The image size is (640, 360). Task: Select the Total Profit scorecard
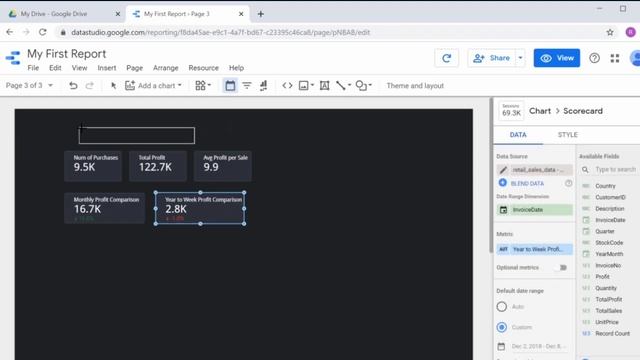point(158,166)
